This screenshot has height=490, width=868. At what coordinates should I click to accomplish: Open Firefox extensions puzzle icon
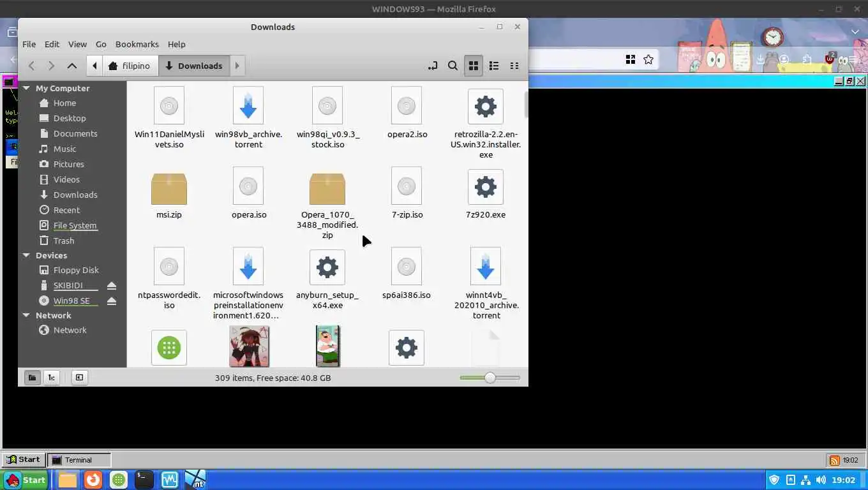click(807, 59)
